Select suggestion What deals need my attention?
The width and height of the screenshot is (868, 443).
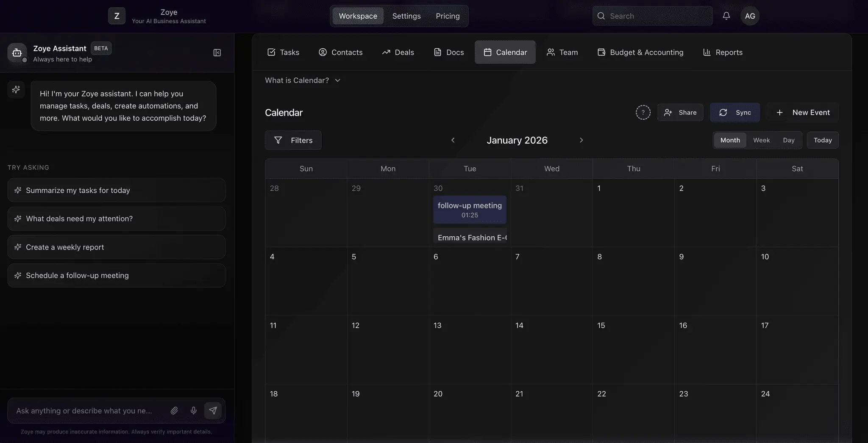(117, 219)
